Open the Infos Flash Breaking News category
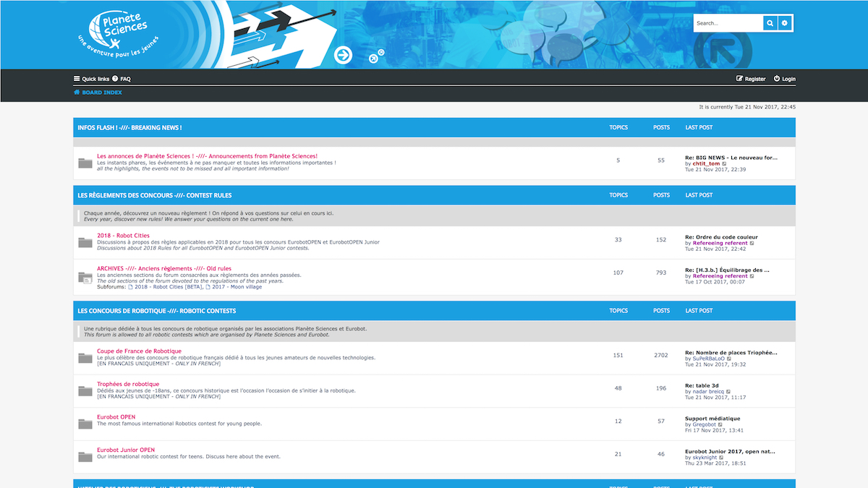Viewport: 868px width, 488px height. tap(129, 128)
